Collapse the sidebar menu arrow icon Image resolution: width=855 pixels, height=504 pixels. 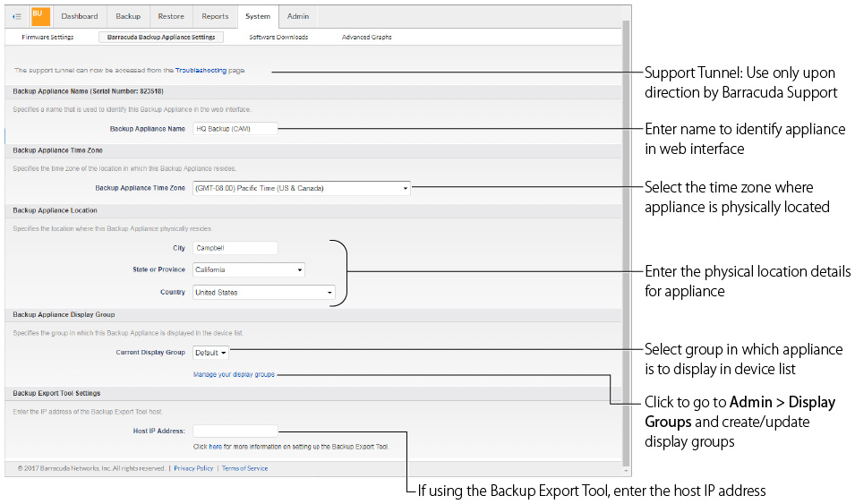pyautogui.click(x=17, y=16)
